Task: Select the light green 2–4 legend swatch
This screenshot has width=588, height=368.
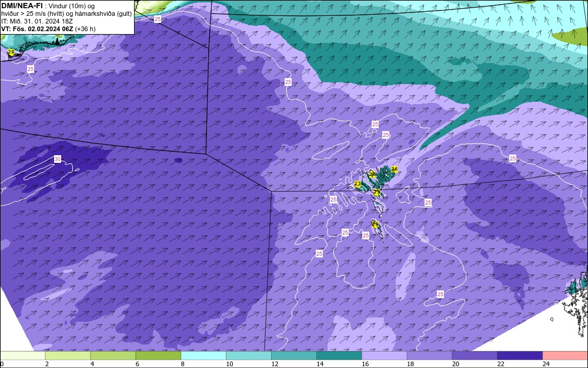Action: [68, 356]
